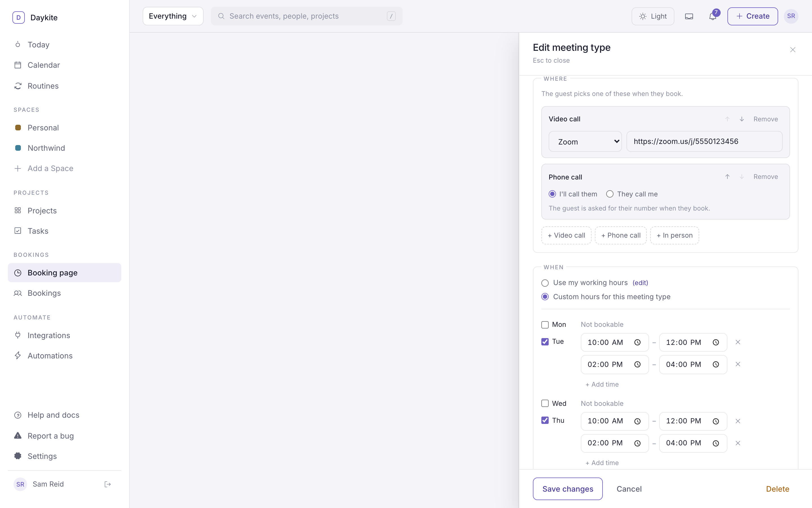Image resolution: width=812 pixels, height=508 pixels.
Task: Click the sign out icon beside Sam Reid
Action: click(108, 484)
